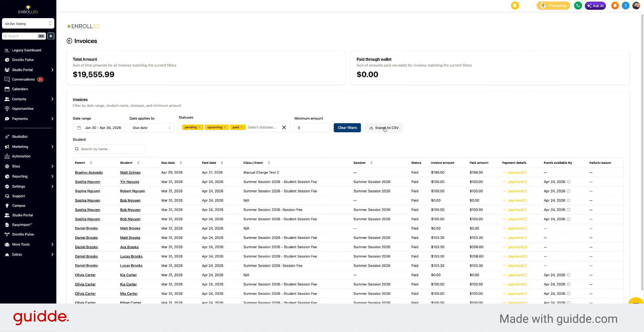
Task: Click the Ask AI button
Action: coord(595,6)
